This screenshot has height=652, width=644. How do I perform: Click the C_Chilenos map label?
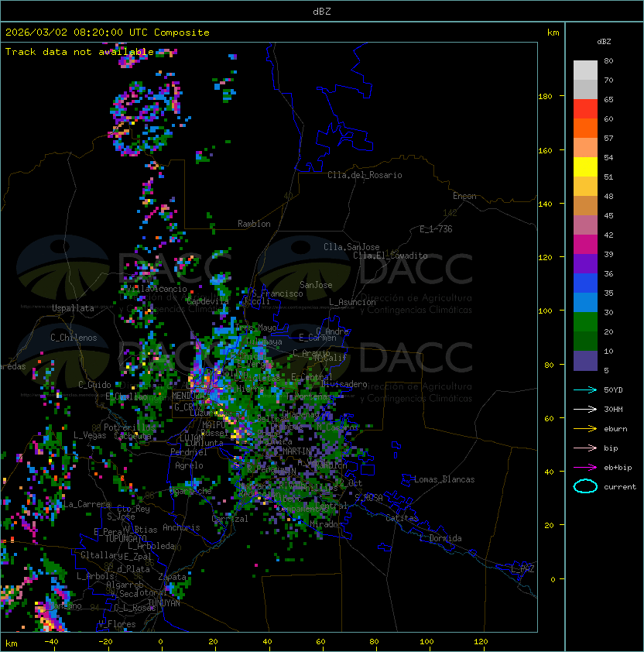click(x=74, y=338)
